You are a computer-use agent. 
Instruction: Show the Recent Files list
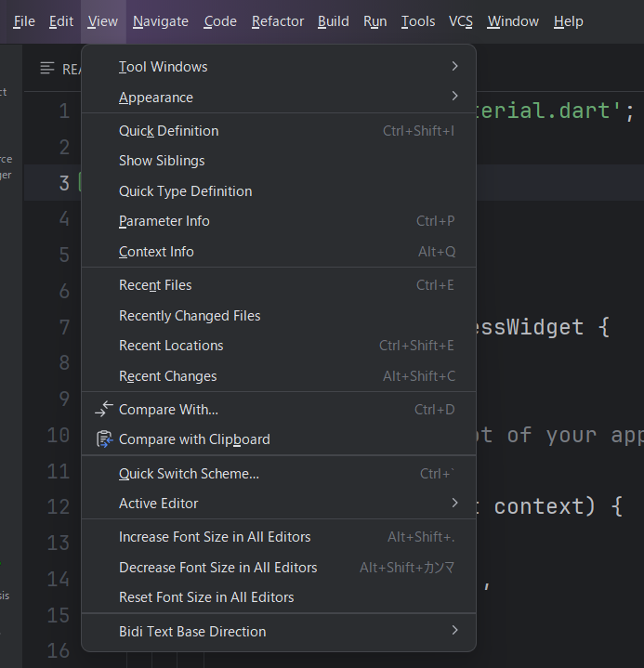(x=155, y=285)
